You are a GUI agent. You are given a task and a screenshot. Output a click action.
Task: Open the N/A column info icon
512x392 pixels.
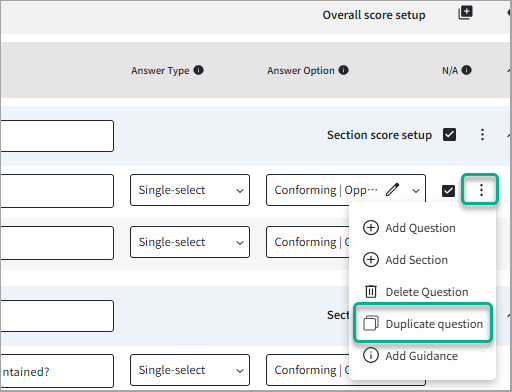pos(467,70)
